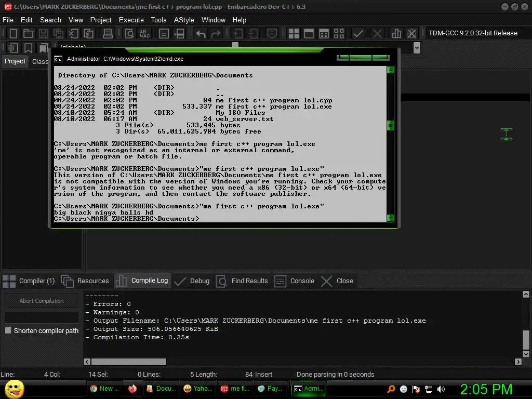Click the 'Docu...' taskbar button
Image resolution: width=532 pixels, height=399 pixels.
click(x=161, y=389)
